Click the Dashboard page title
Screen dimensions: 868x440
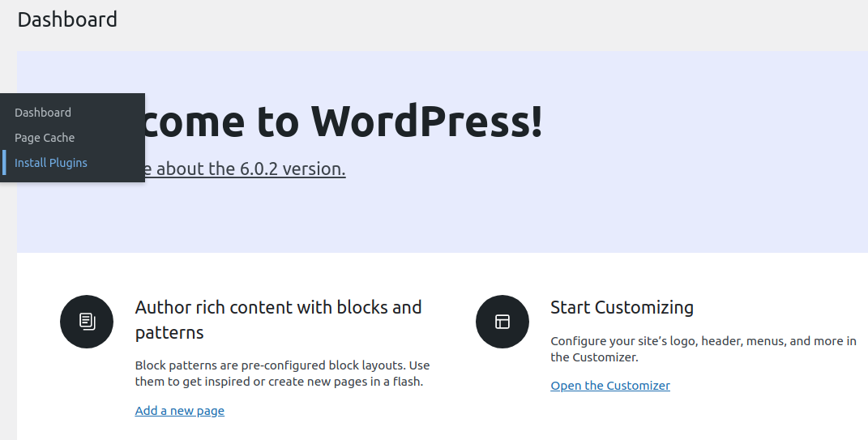pos(67,19)
